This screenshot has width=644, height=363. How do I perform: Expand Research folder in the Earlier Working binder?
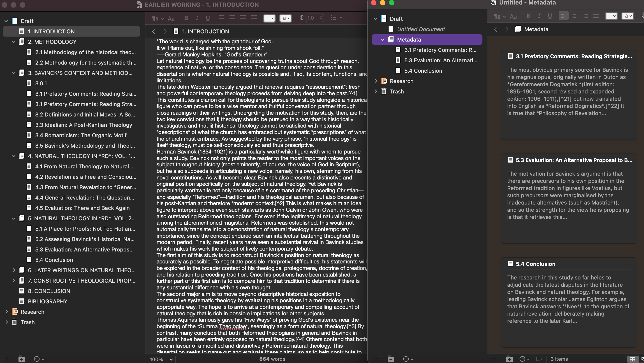pyautogui.click(x=7, y=312)
